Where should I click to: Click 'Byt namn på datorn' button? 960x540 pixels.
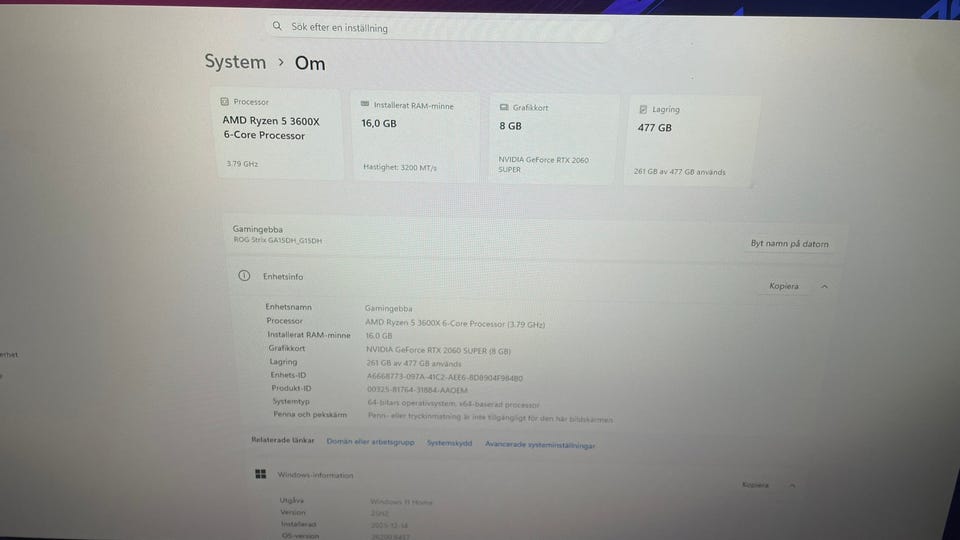tap(789, 244)
